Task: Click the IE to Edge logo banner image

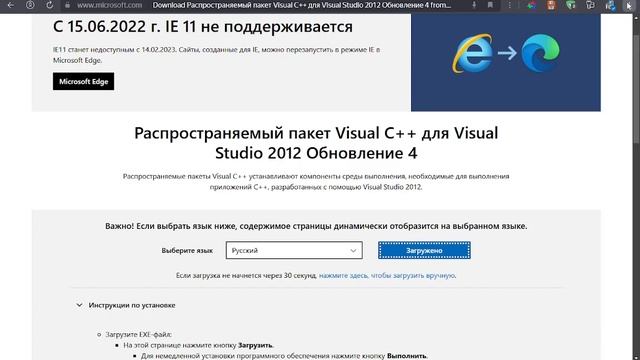Action: 505,62
